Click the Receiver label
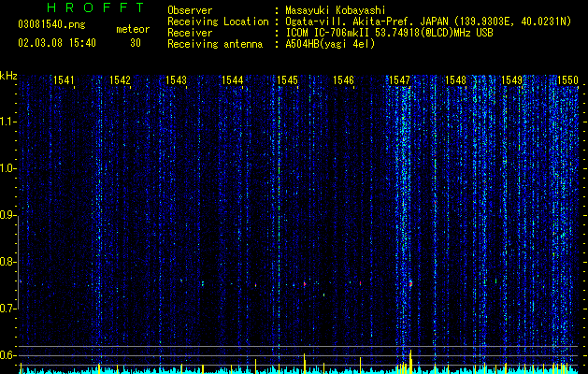This screenshot has width=588, height=374. pyautogui.click(x=190, y=33)
